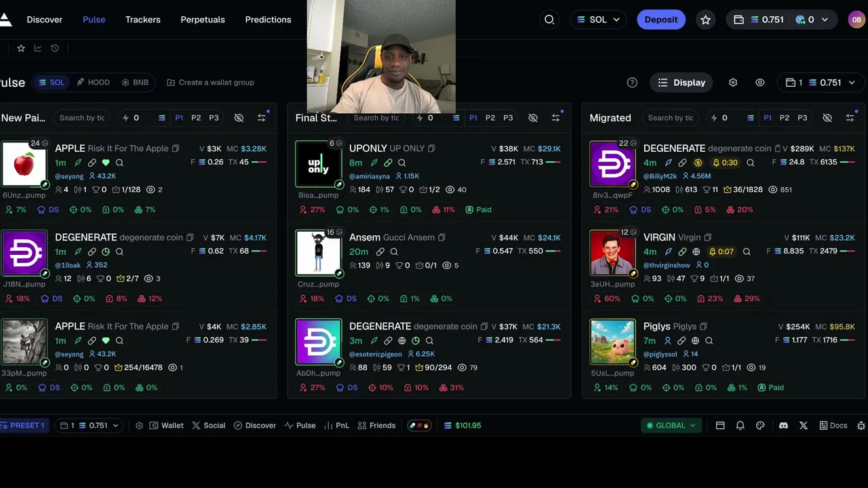Open the search magnifier in top navigation

tap(549, 20)
